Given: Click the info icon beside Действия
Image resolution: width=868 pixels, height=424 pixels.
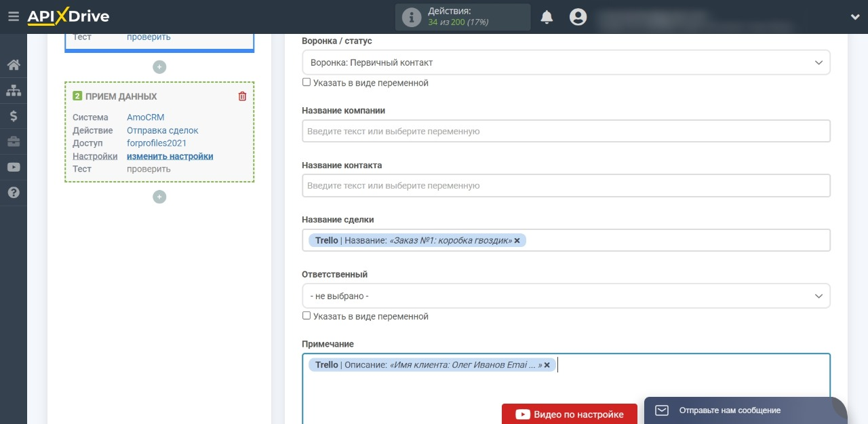Looking at the screenshot, I should tap(412, 17).
